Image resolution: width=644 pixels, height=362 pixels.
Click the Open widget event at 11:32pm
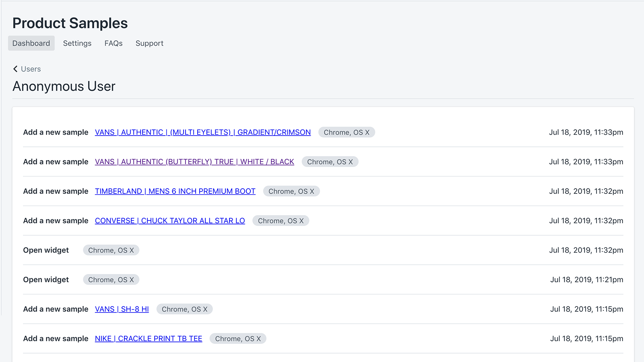coord(46,250)
